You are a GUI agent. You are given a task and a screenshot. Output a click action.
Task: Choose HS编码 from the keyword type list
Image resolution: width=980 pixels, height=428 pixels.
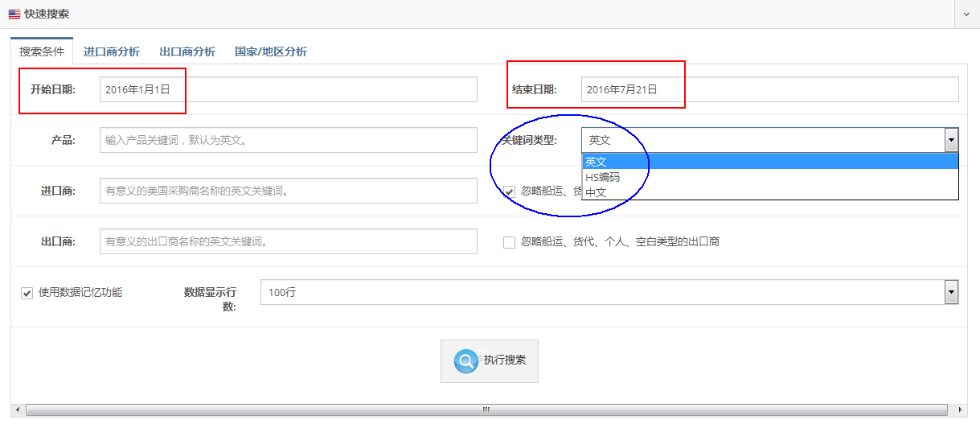coord(602,177)
